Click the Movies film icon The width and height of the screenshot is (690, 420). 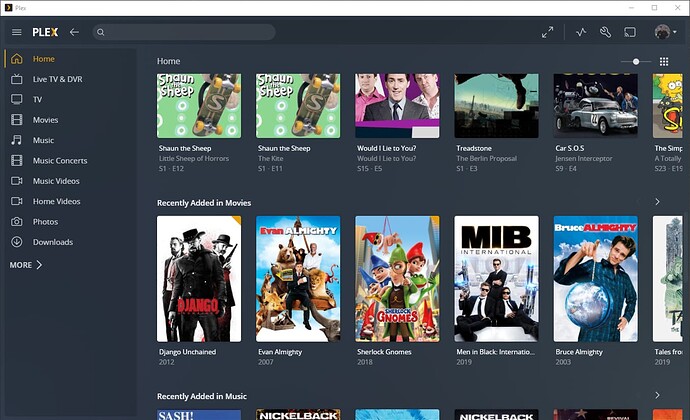(17, 120)
